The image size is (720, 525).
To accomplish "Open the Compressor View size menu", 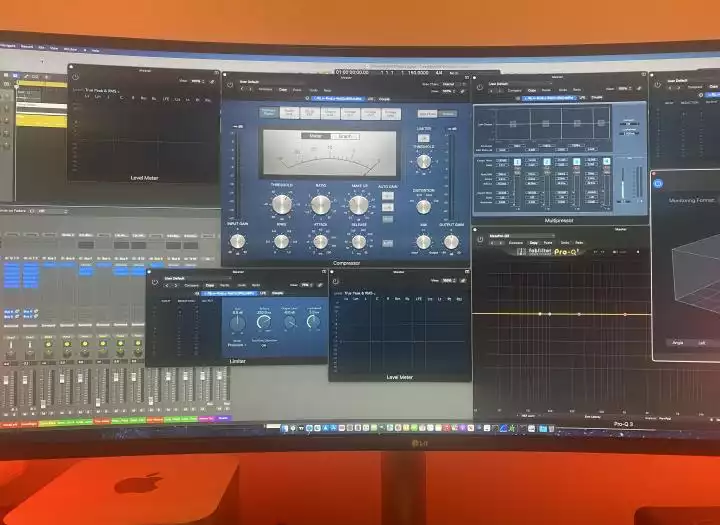I will click(448, 91).
